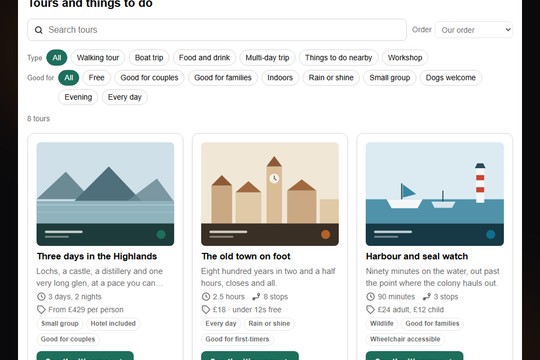Open the old town on foot buildings image
540x360 pixels.
pyautogui.click(x=270, y=194)
